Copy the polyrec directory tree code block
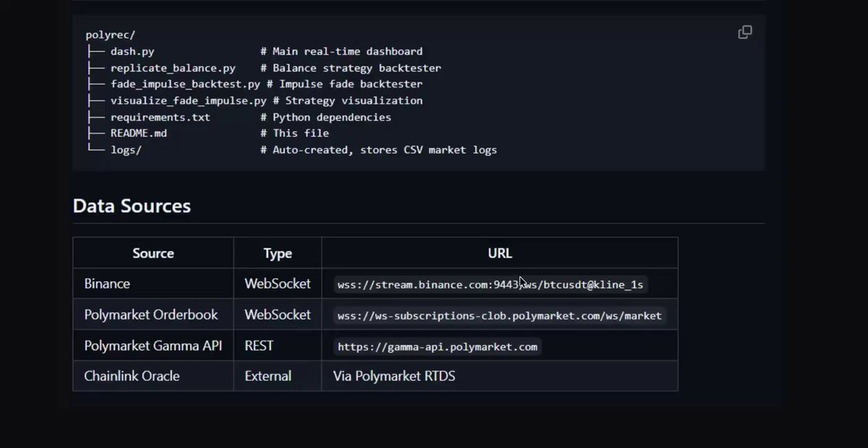 pos(744,33)
